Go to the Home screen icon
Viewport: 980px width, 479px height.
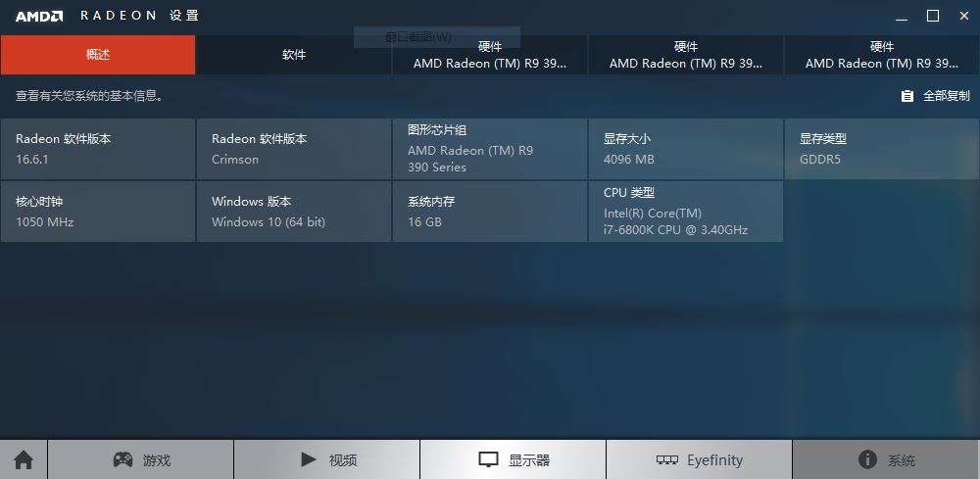point(24,459)
